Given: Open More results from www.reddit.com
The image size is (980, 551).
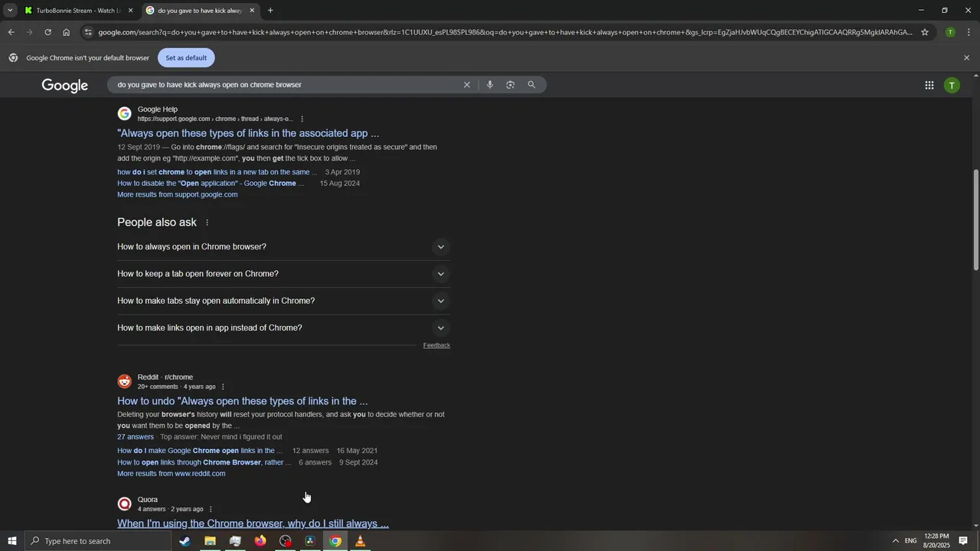Looking at the screenshot, I should point(171,474).
